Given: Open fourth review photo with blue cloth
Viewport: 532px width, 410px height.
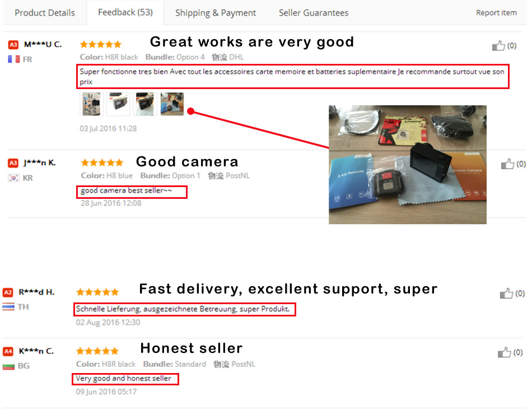Looking at the screenshot, I should (x=172, y=104).
